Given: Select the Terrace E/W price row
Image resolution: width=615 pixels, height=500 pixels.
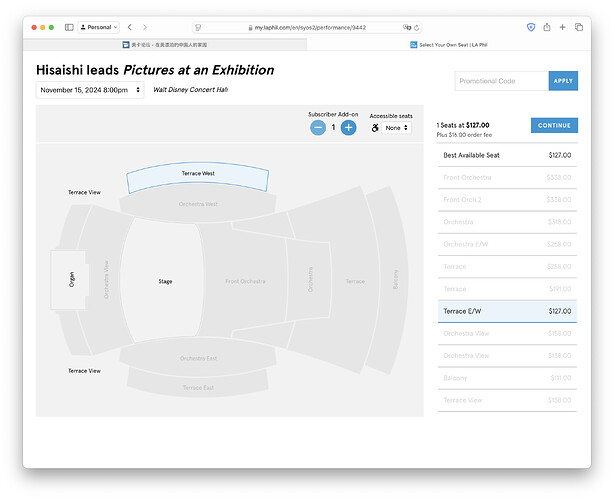Looking at the screenshot, I should point(507,311).
